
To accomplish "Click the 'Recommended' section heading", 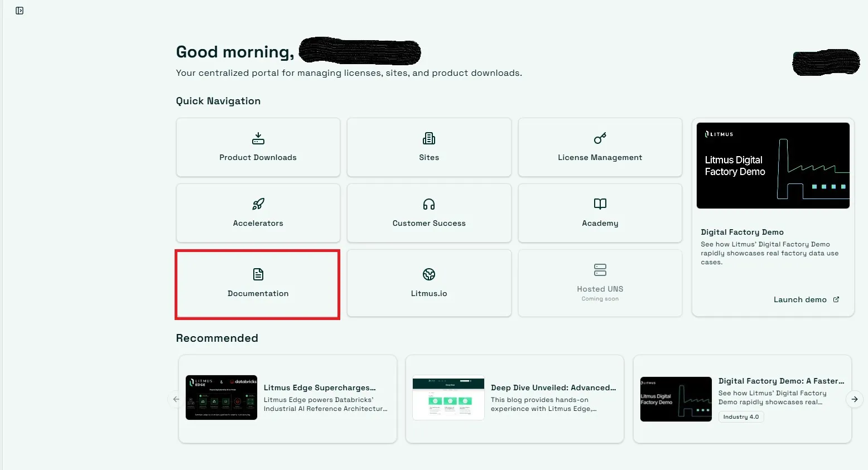I will pyautogui.click(x=217, y=338).
